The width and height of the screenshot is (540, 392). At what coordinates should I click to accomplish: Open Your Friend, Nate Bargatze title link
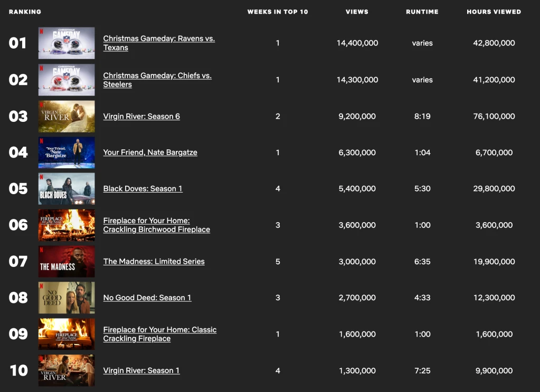click(x=150, y=152)
